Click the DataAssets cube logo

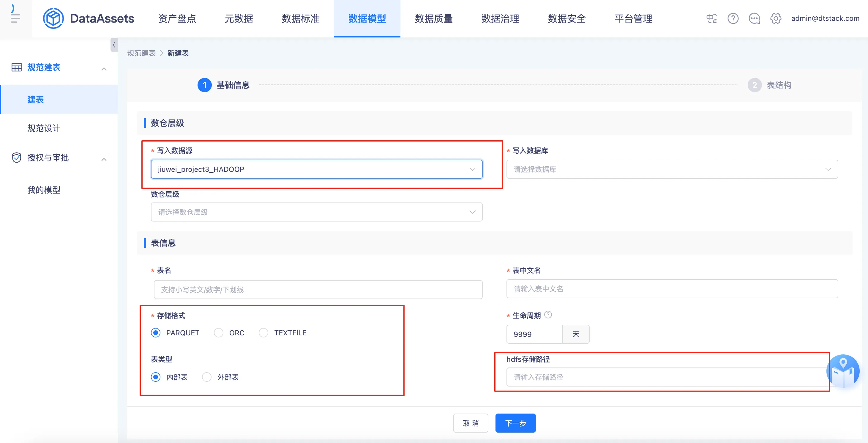[x=53, y=18]
